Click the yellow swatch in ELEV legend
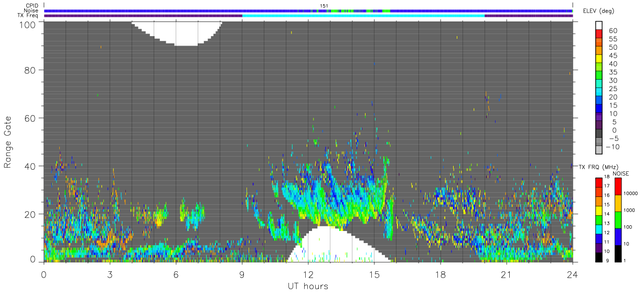644x297 pixels. [x=599, y=59]
